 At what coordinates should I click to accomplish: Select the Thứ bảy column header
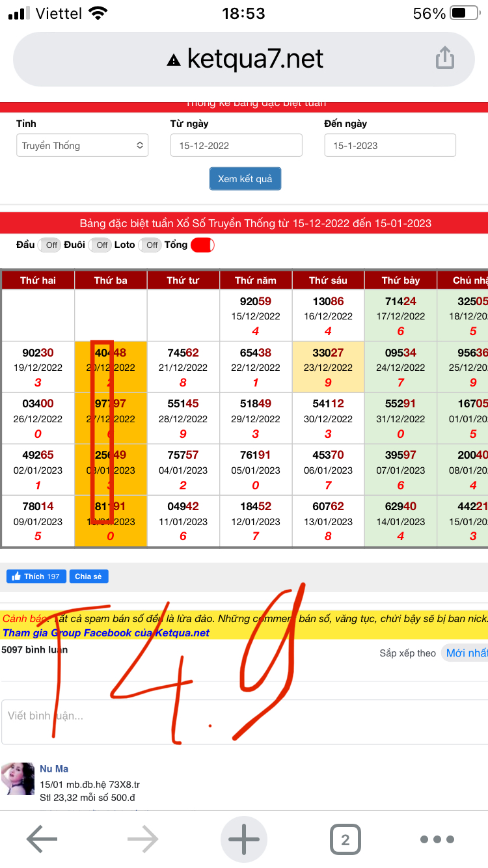coord(401,280)
